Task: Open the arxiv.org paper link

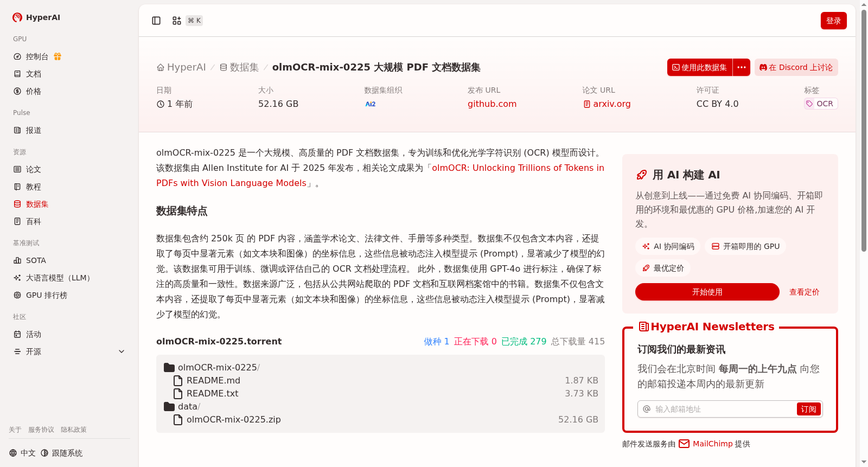Action: 607,104
